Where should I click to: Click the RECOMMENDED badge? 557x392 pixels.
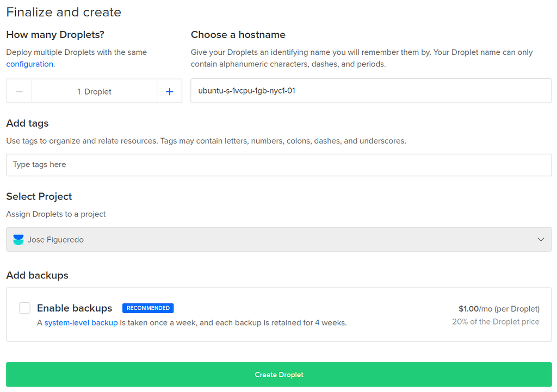[x=148, y=308]
